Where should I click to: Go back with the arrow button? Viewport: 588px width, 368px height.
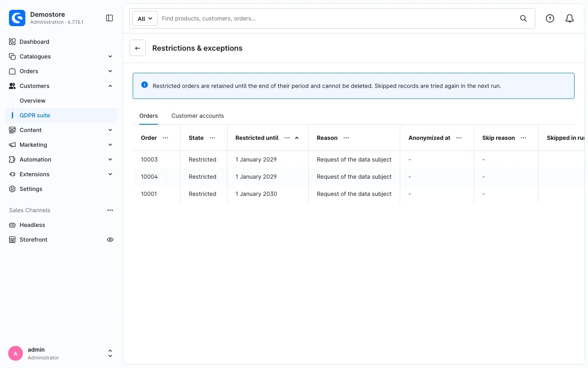tap(138, 48)
